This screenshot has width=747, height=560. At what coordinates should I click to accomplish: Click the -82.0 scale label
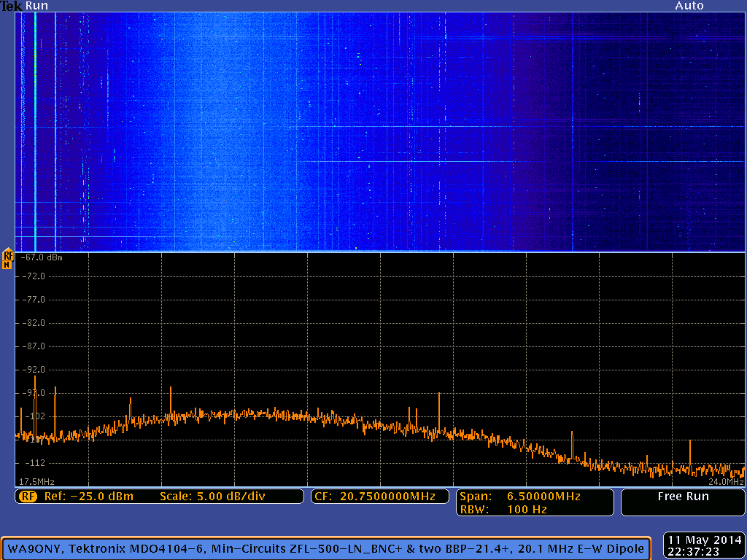click(x=34, y=323)
